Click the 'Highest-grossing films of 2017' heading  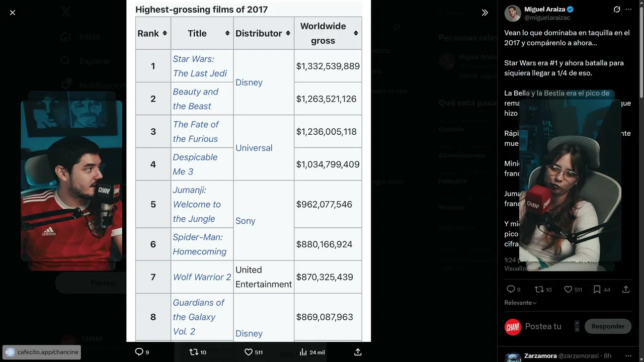(x=201, y=10)
